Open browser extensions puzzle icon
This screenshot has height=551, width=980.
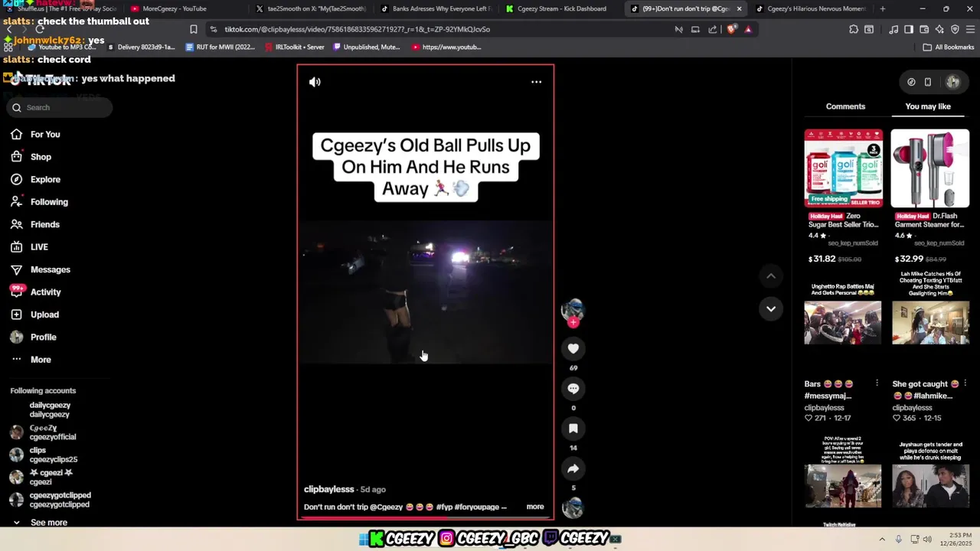point(854,29)
